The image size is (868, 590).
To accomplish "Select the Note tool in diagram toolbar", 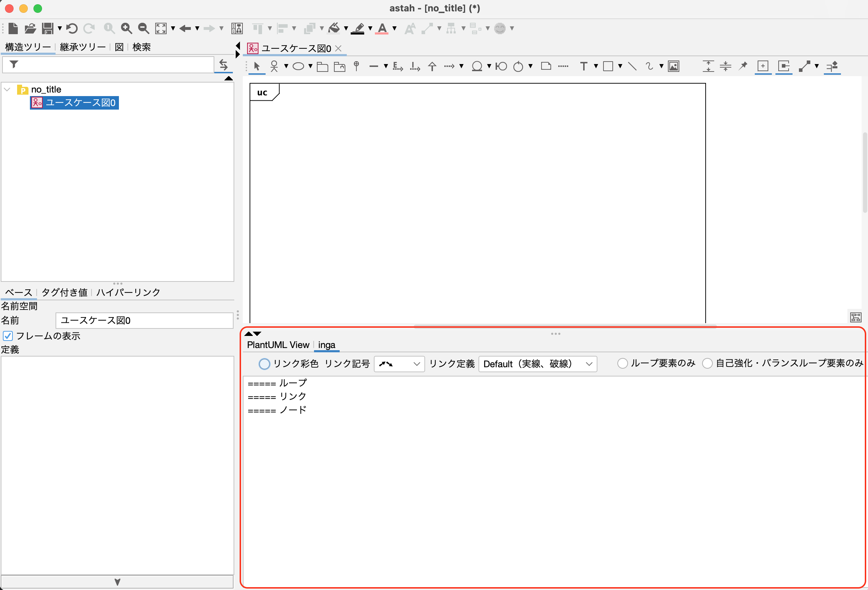I will click(546, 67).
